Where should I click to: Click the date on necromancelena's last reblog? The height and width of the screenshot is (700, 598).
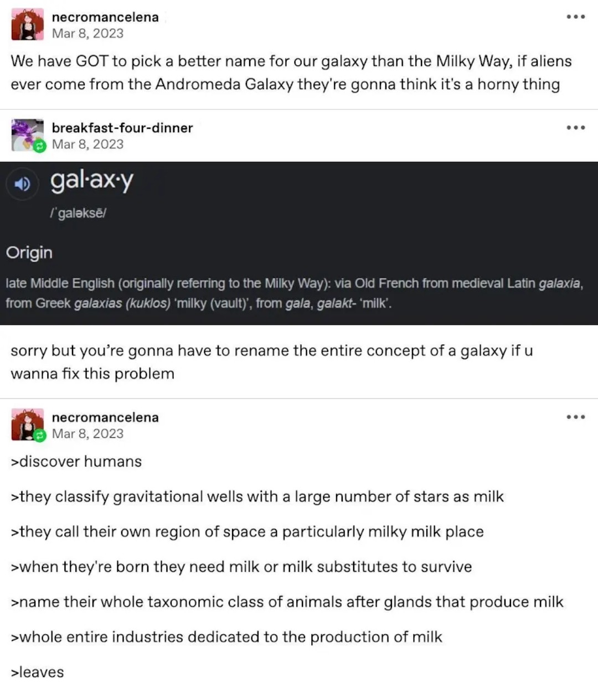[x=87, y=433]
